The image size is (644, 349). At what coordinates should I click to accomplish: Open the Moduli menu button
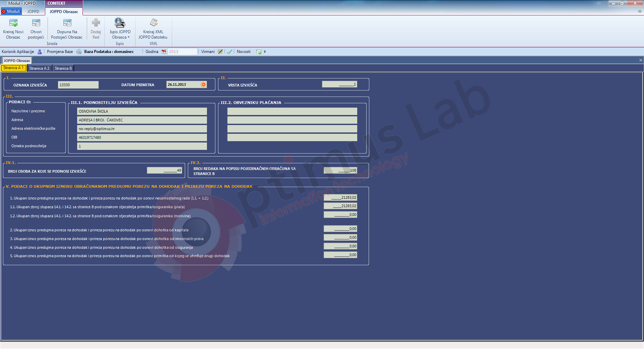(11, 11)
